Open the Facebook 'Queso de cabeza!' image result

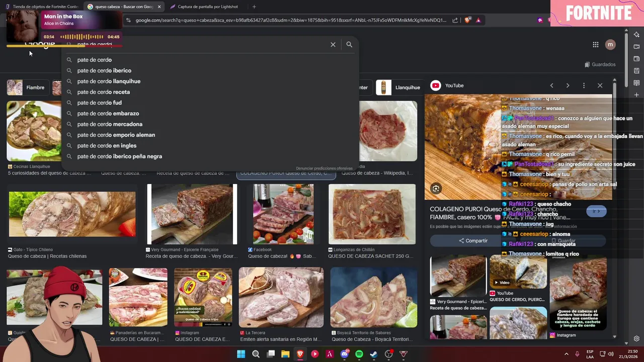[x=283, y=214]
